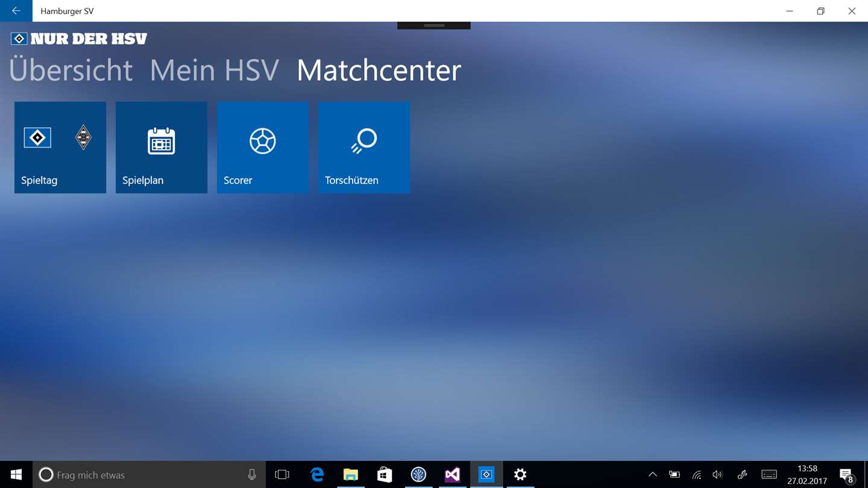Switch to the Mein HSV tab
The image size is (868, 488).
click(215, 70)
